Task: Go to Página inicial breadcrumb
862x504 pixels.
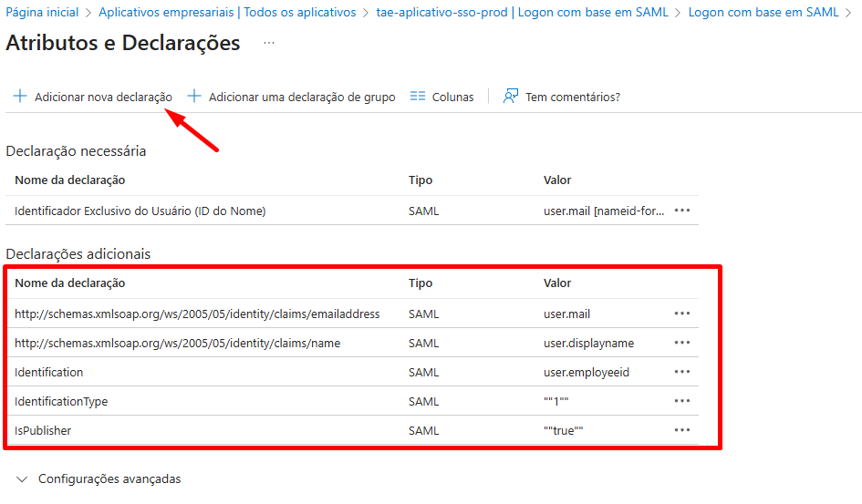Action: (42, 12)
